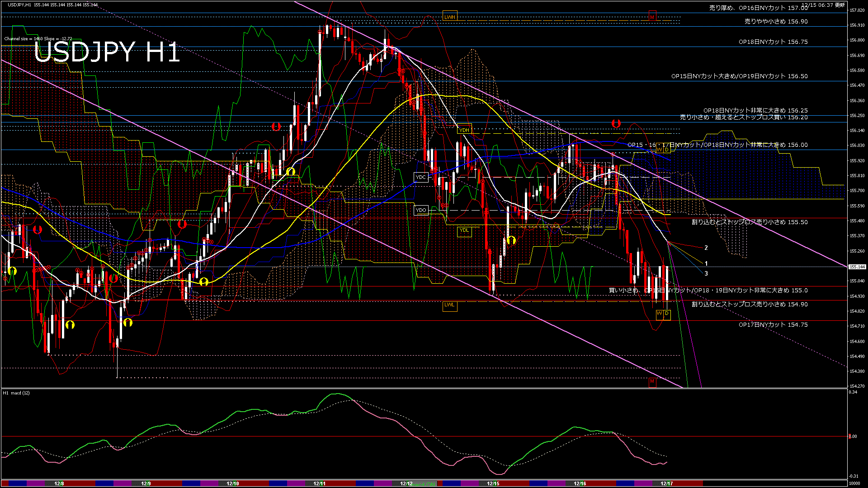Click projection line label 3
Screen dimensions: 868x488
[x=706, y=274]
